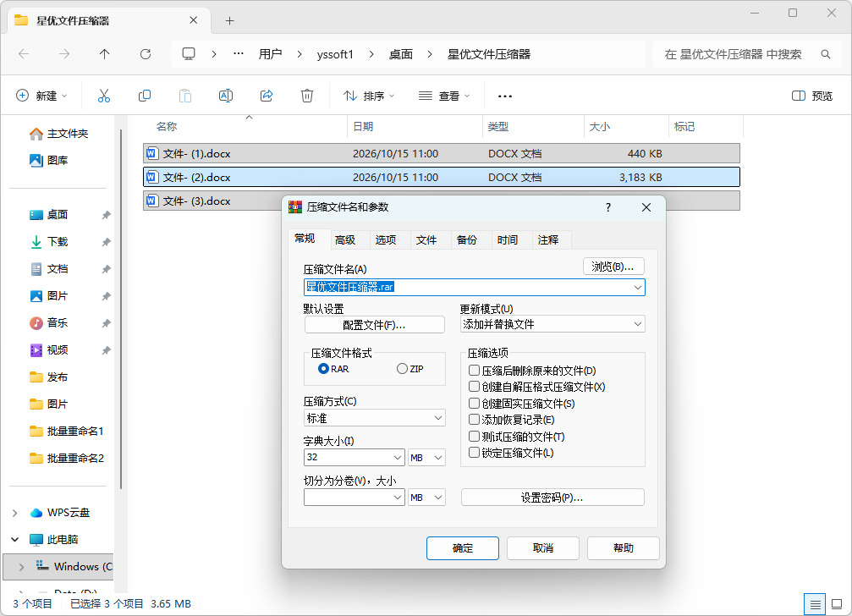The height and width of the screenshot is (616, 852).
Task: Open 图库 gallery in the sidebar
Action: click(x=49, y=160)
